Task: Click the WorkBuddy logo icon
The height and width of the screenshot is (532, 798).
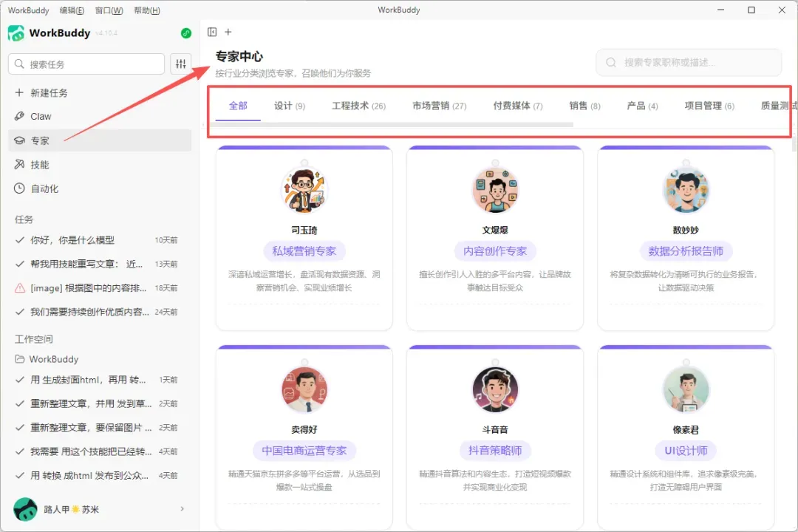Action: point(16,33)
